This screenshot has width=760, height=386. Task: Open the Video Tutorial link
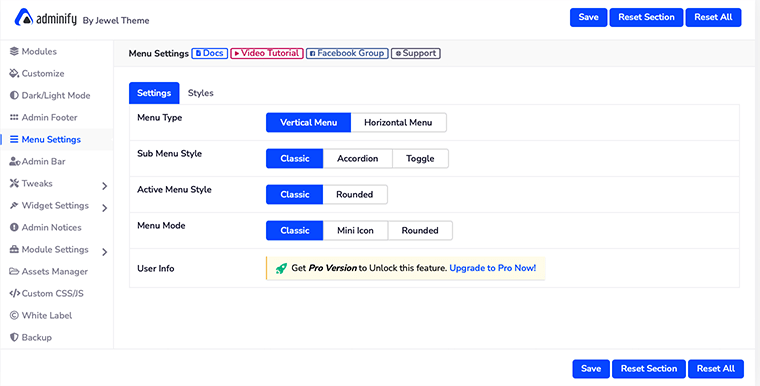coord(267,53)
